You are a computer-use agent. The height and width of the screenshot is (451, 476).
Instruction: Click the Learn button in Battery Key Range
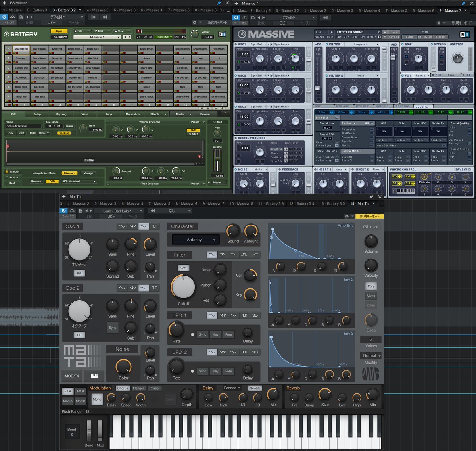click(69, 126)
